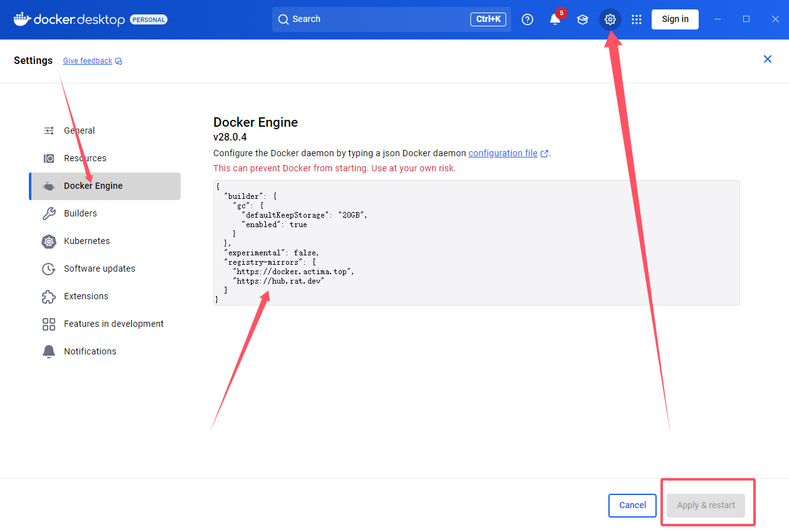The width and height of the screenshot is (789, 532).
Task: Click the v28.0.4 version text
Action: tap(230, 137)
